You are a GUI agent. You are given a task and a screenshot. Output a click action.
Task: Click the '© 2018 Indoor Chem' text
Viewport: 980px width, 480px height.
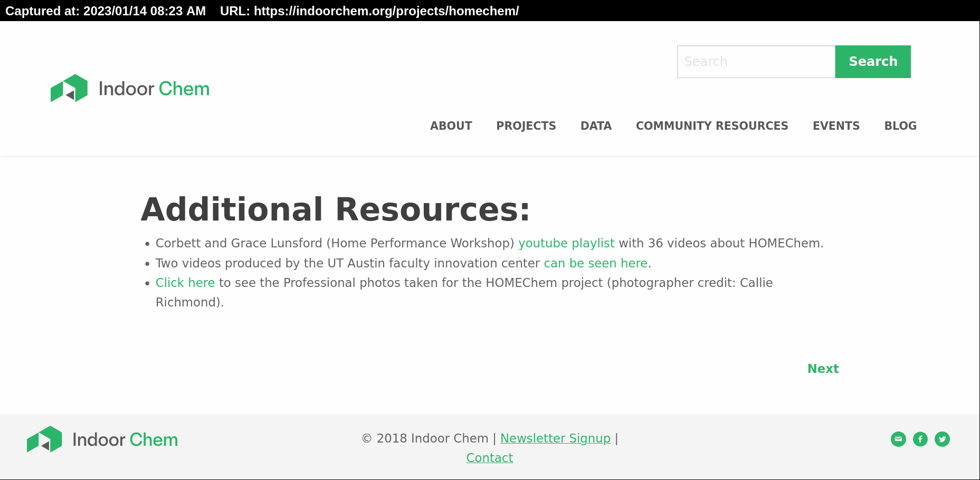tap(425, 438)
